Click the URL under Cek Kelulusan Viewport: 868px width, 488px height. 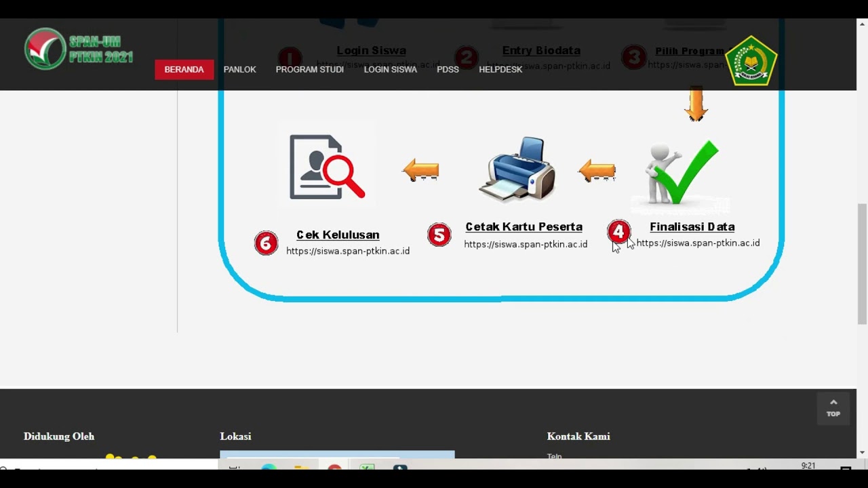coord(348,251)
